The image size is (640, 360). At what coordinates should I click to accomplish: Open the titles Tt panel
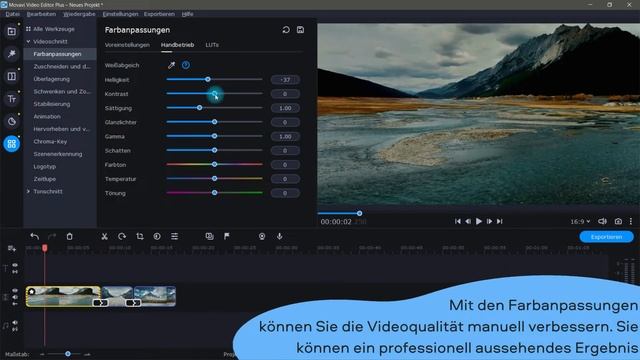click(x=11, y=99)
